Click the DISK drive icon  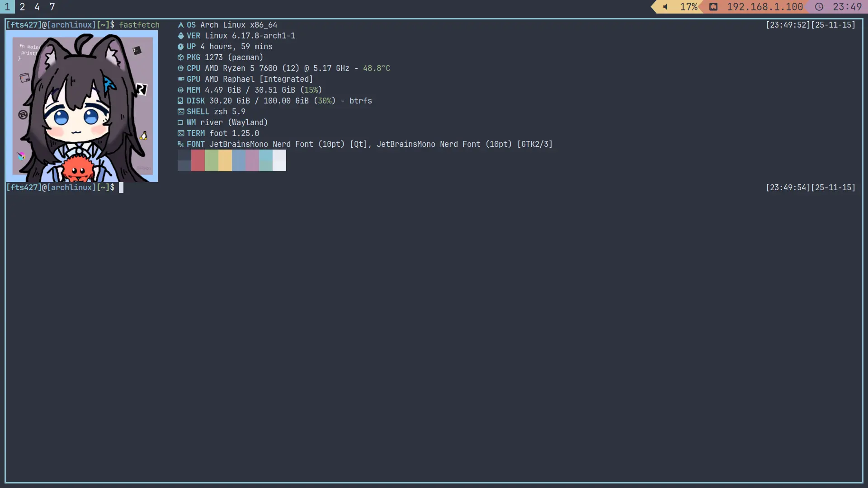pyautogui.click(x=180, y=101)
